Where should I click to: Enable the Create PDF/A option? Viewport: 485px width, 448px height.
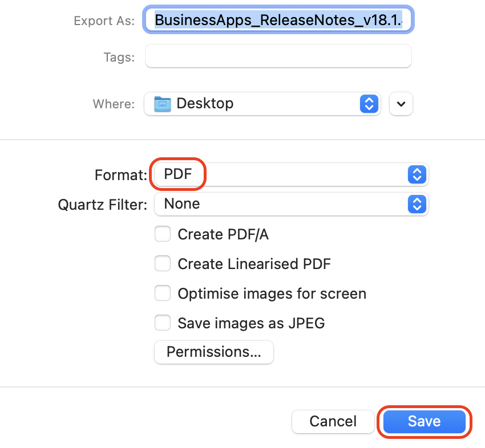click(x=163, y=234)
